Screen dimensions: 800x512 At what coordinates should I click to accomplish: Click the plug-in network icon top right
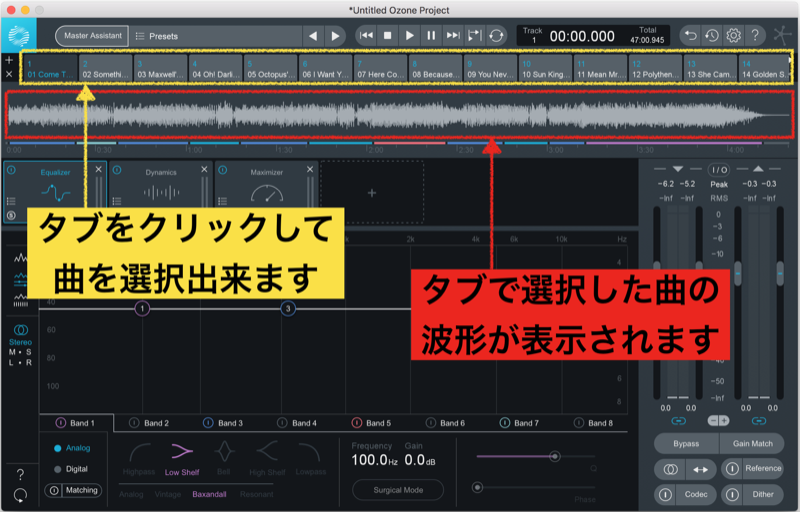click(782, 36)
